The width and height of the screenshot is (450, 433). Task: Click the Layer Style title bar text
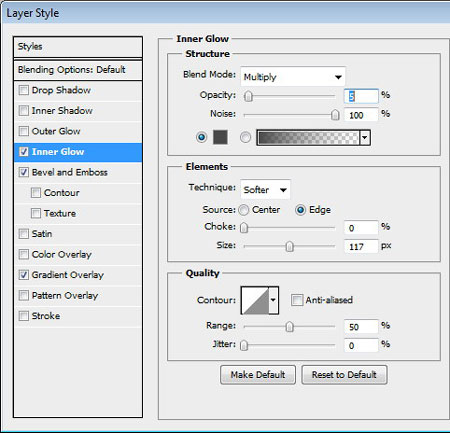[x=33, y=13]
